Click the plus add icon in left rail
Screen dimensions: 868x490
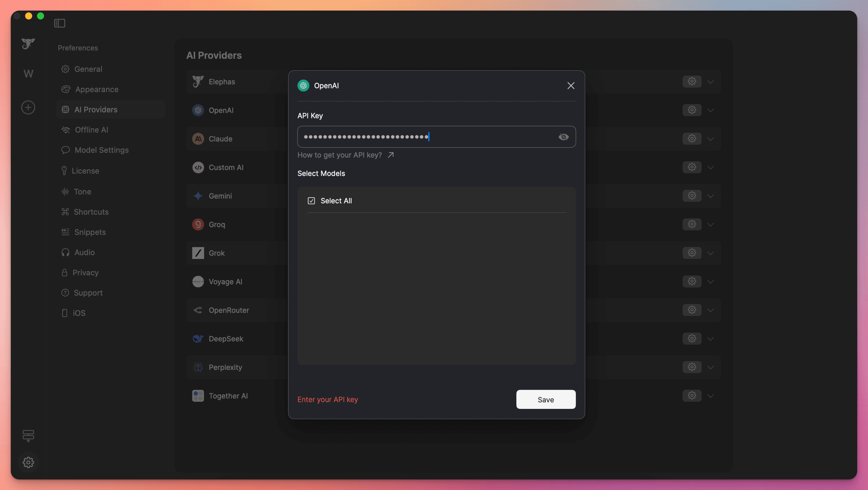coord(28,108)
